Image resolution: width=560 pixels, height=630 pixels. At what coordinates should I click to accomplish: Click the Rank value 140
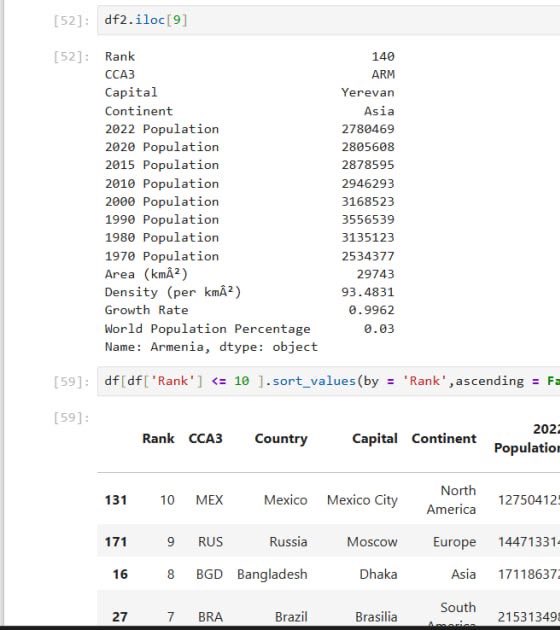(x=383, y=56)
